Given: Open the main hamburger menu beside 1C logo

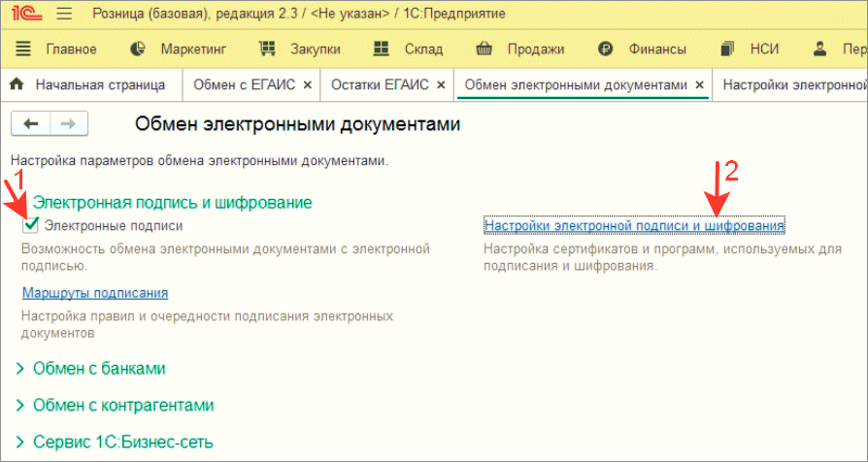Looking at the screenshot, I should click(x=65, y=14).
